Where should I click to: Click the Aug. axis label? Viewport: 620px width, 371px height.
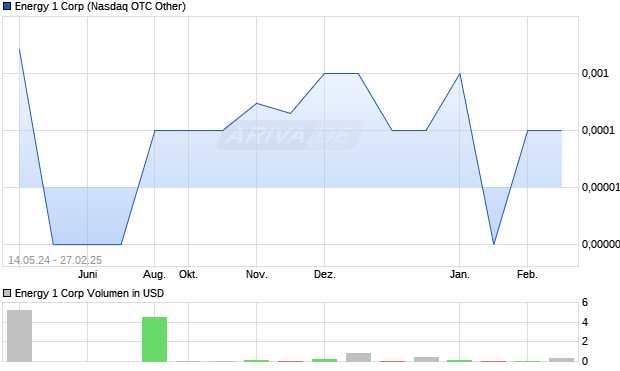click(x=155, y=274)
